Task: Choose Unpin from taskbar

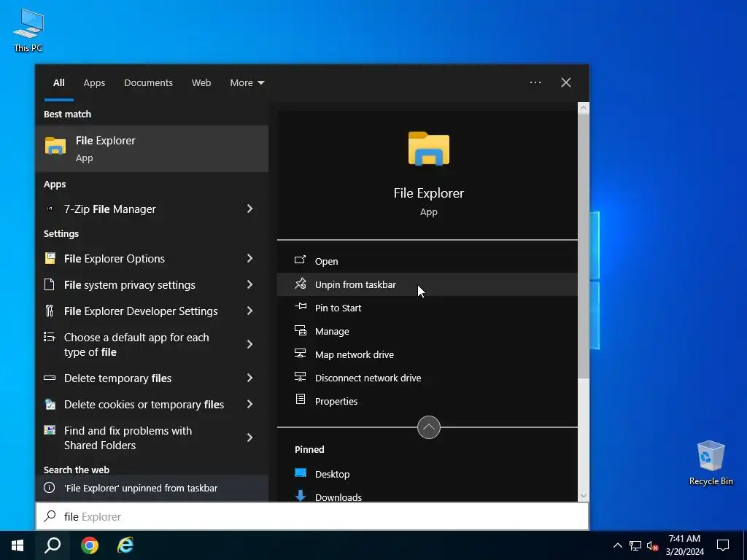Action: (x=427, y=284)
